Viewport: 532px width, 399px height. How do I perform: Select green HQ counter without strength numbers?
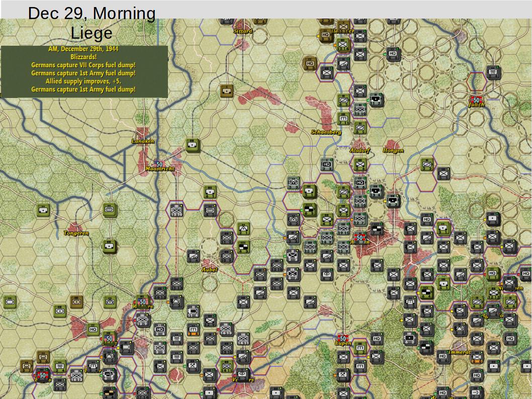[93, 330]
